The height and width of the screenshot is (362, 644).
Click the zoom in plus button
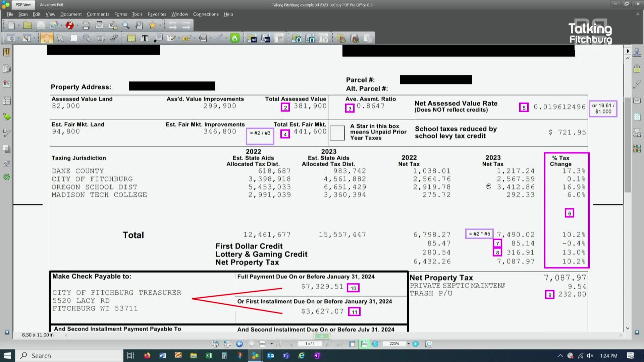click(416, 344)
